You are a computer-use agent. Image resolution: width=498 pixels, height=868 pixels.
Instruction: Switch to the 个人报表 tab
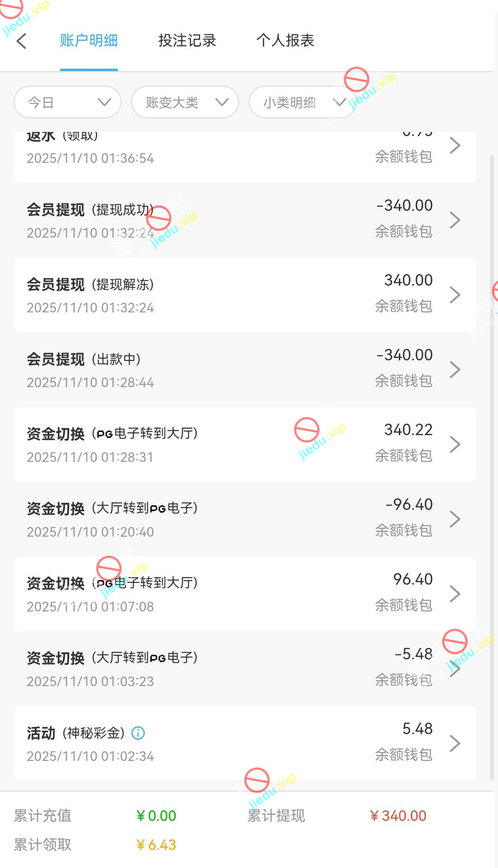click(285, 41)
